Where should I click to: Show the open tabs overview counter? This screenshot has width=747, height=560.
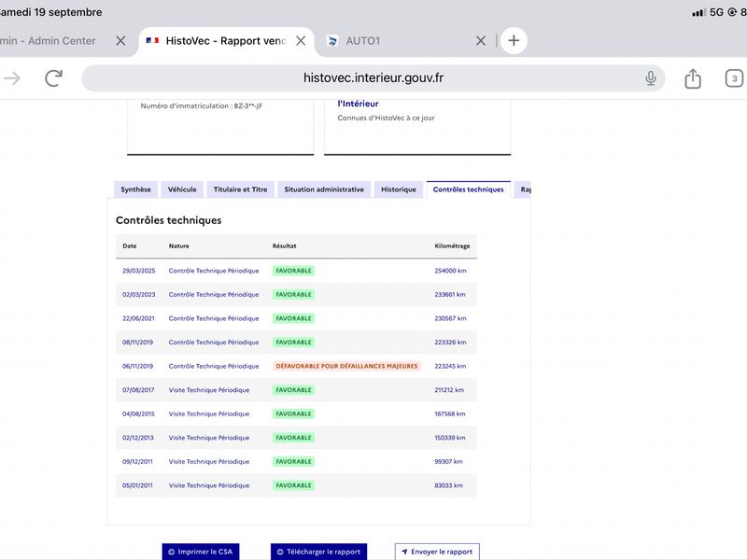(x=734, y=78)
